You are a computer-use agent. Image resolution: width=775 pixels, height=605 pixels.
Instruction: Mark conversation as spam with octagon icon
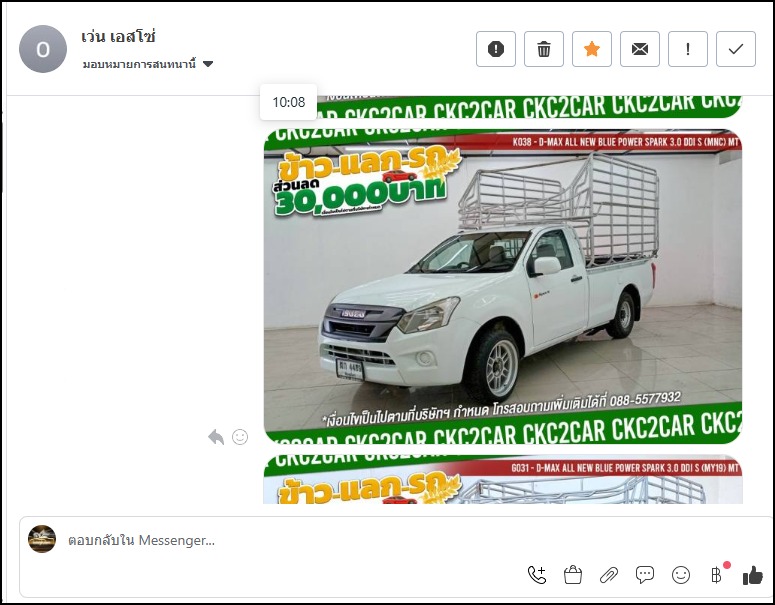pyautogui.click(x=496, y=49)
